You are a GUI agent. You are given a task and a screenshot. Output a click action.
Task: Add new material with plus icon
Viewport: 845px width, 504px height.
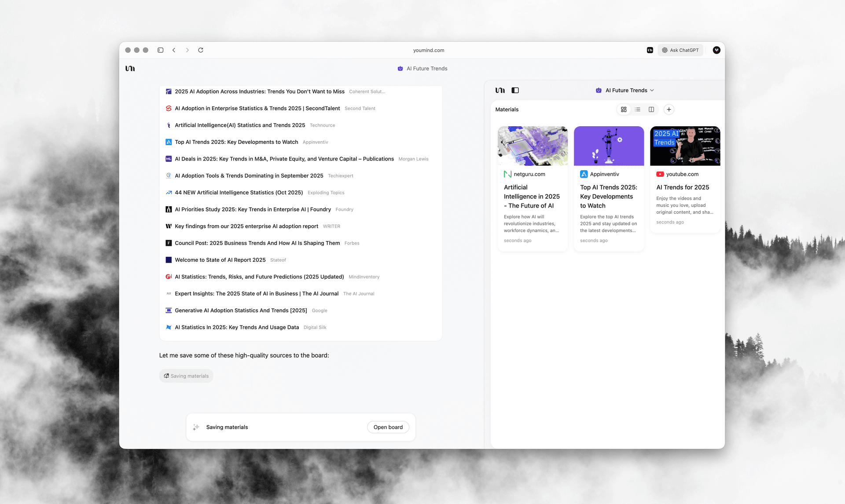click(x=669, y=110)
